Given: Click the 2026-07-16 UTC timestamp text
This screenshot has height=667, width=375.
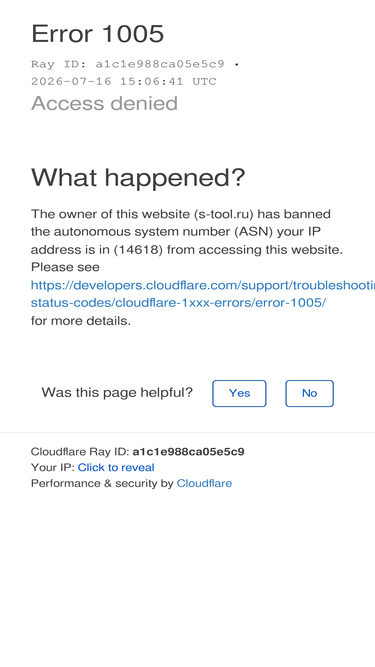Looking at the screenshot, I should (124, 81).
